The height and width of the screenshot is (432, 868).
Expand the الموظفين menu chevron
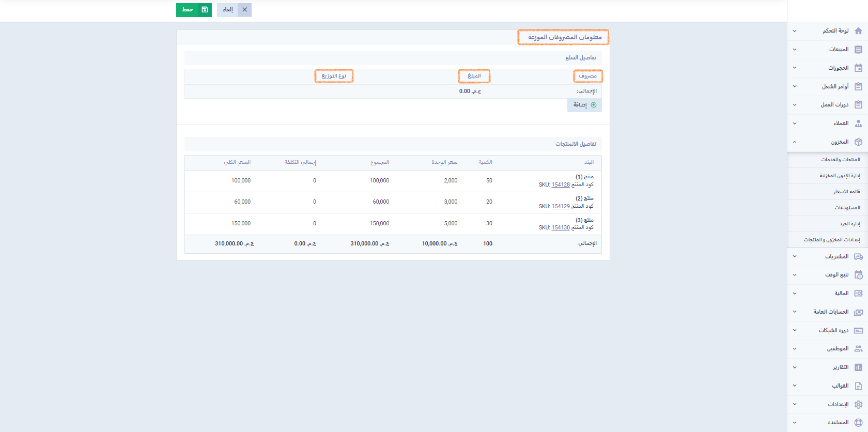coord(795,349)
